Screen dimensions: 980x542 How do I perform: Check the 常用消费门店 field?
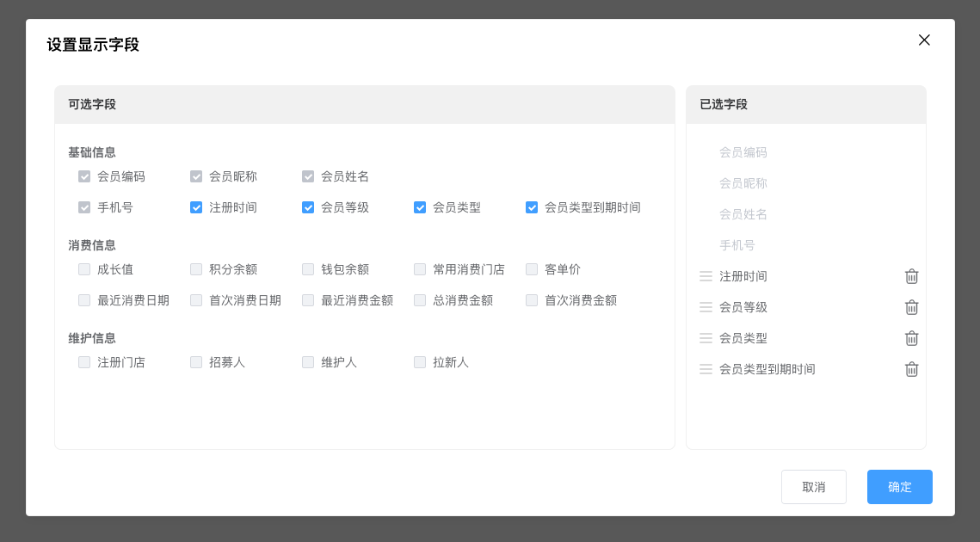pos(420,269)
